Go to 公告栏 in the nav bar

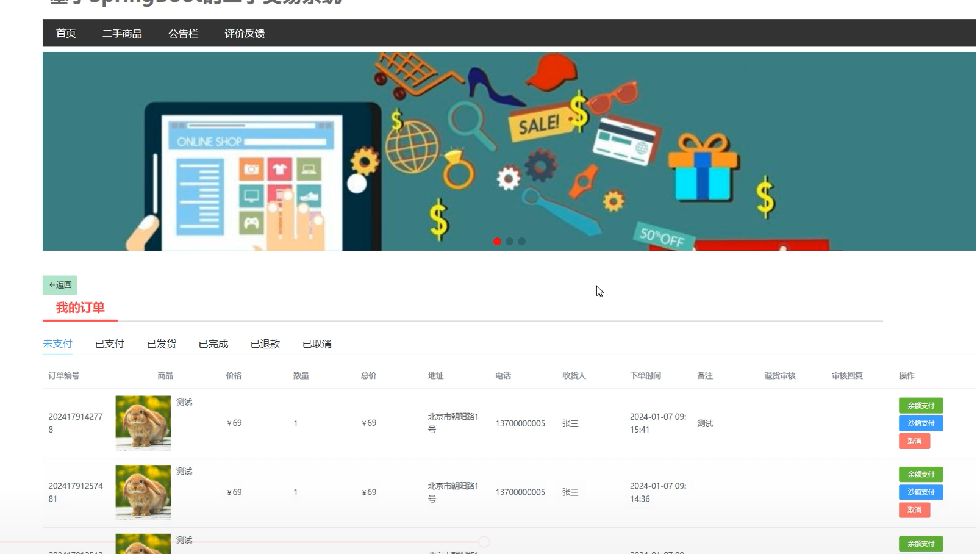tap(184, 34)
